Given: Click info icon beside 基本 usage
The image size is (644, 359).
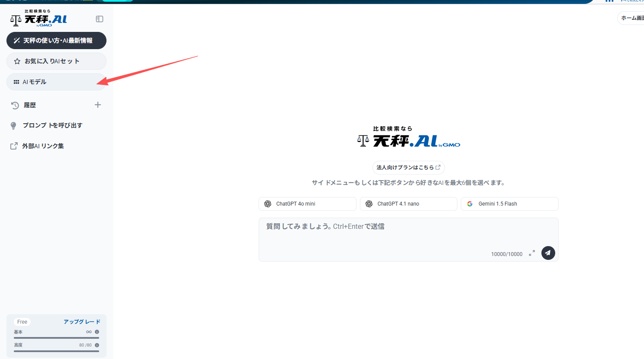Looking at the screenshot, I should (x=97, y=332).
